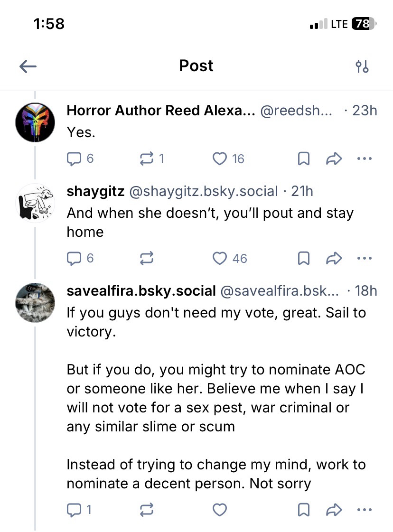Screen dimensions: 393x532
Task: Bookmark shaygitz's post
Action: click(x=303, y=258)
